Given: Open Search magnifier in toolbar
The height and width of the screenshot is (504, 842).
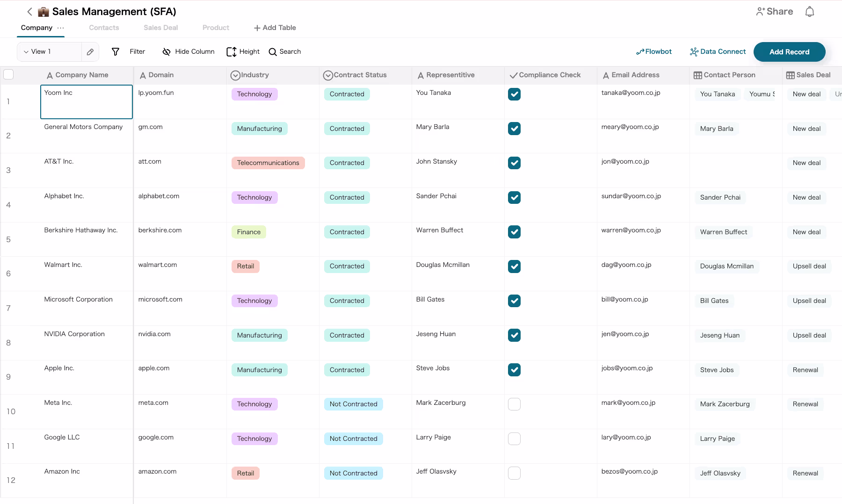Looking at the screenshot, I should [x=273, y=52].
